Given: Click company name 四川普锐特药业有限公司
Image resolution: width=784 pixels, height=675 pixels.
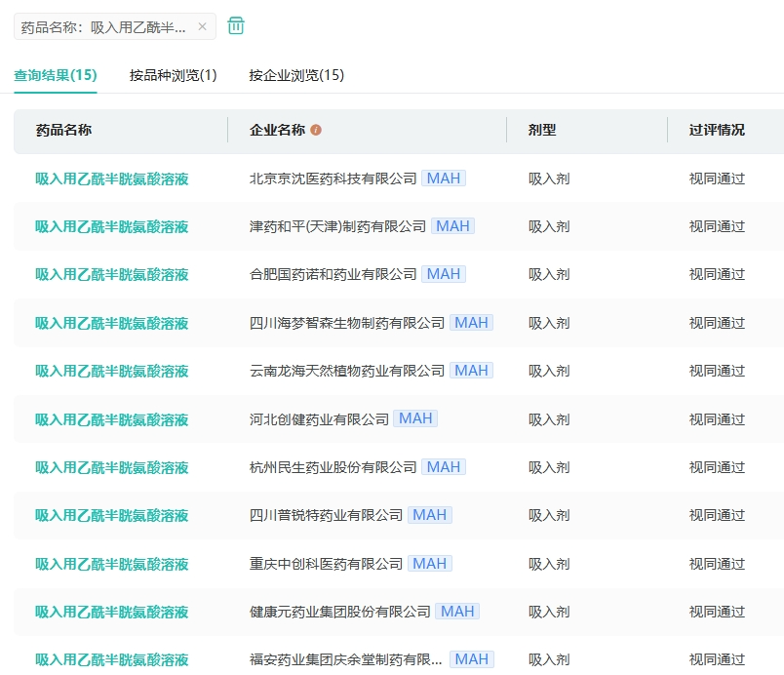Looking at the screenshot, I should point(326,515).
